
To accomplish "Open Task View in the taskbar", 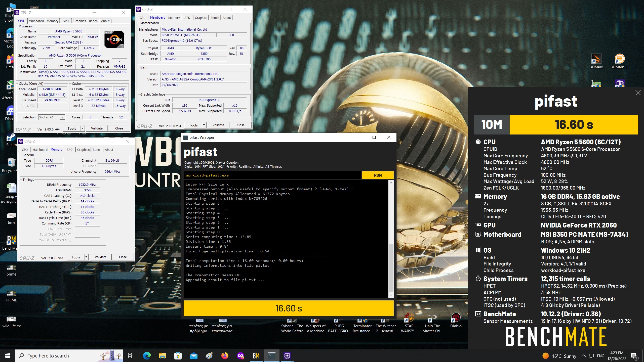I will 131,356.
